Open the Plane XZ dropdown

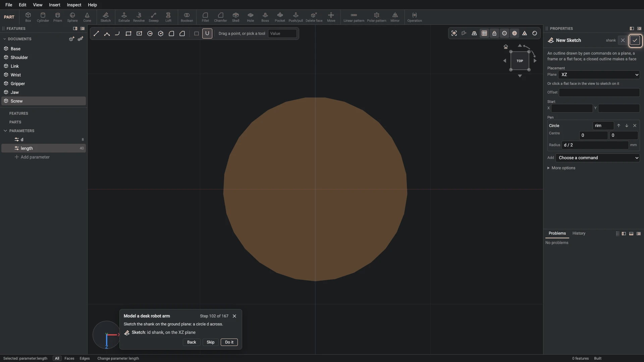[599, 75]
